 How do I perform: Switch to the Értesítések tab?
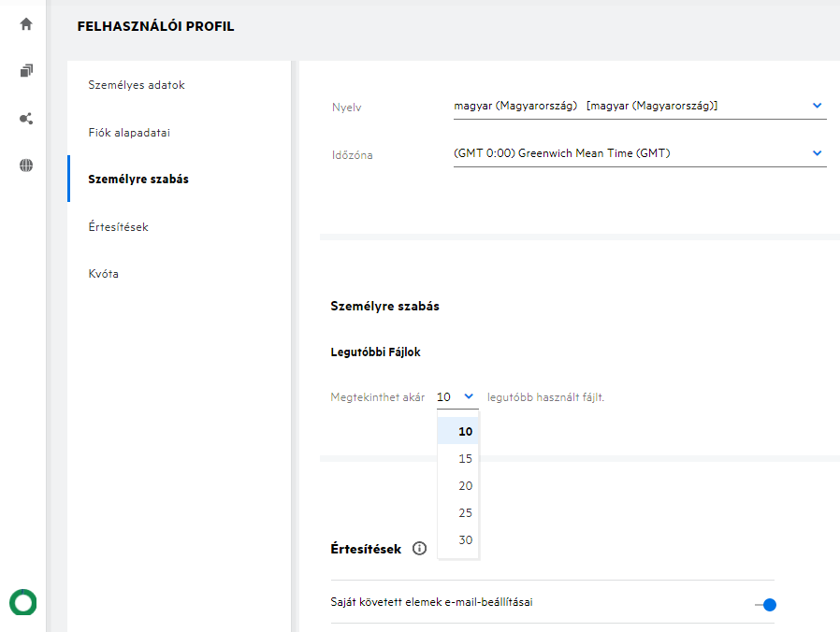pos(118,227)
